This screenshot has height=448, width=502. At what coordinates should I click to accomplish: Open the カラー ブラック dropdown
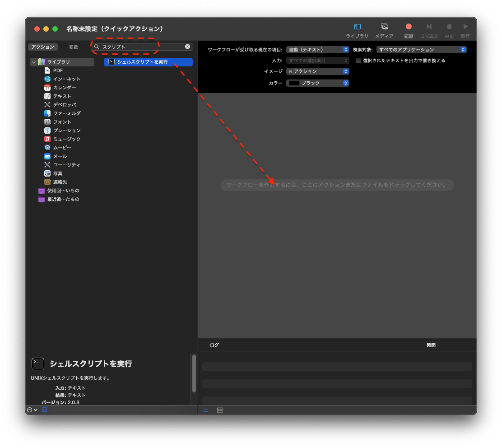[x=318, y=83]
